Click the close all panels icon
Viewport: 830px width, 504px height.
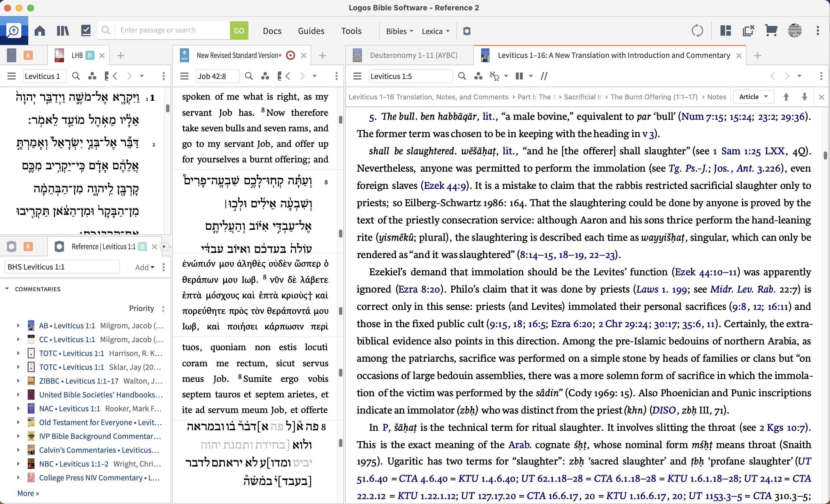tap(748, 31)
